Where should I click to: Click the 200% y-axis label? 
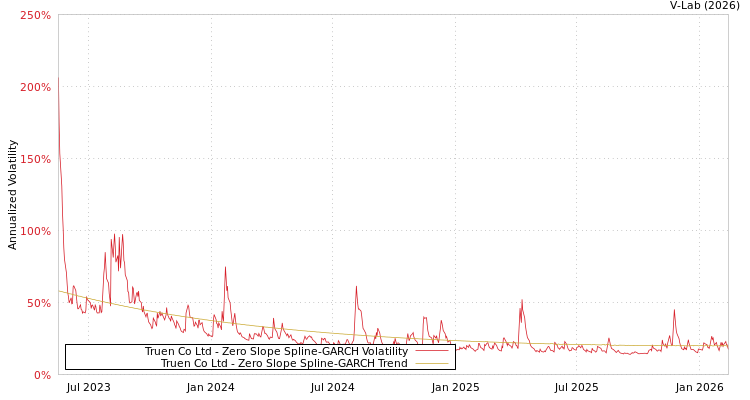point(35,88)
